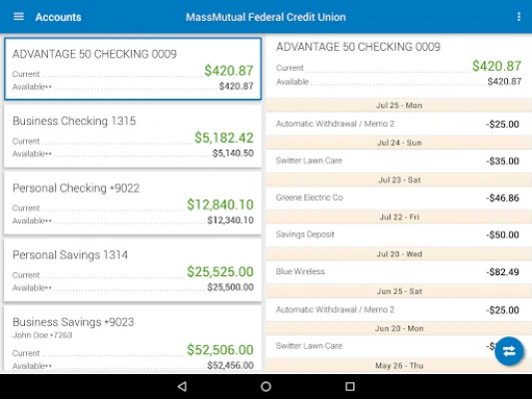
Task: View the Savings Deposit transaction
Action: [398, 234]
